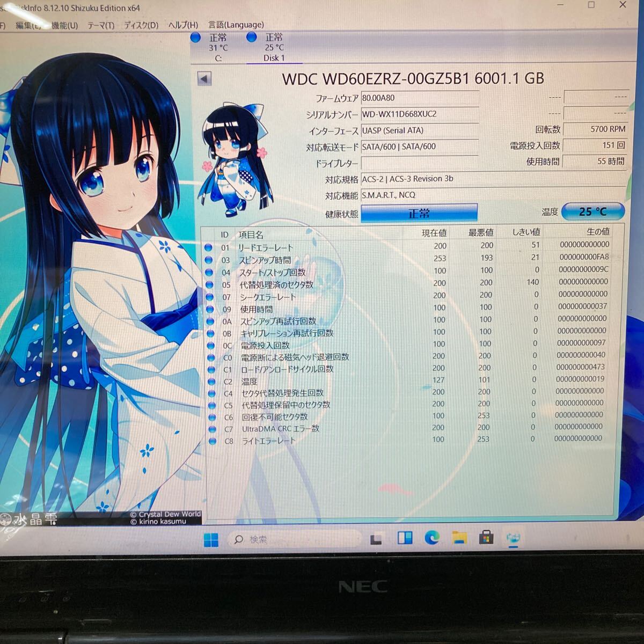Click status dot for 0B キャリブレーション再試行回数

tap(210, 333)
